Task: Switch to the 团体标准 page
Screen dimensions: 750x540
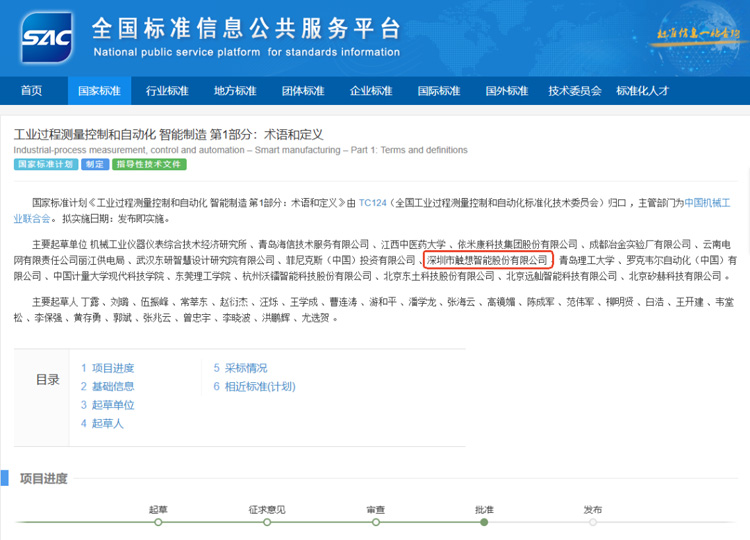Action: (303, 91)
